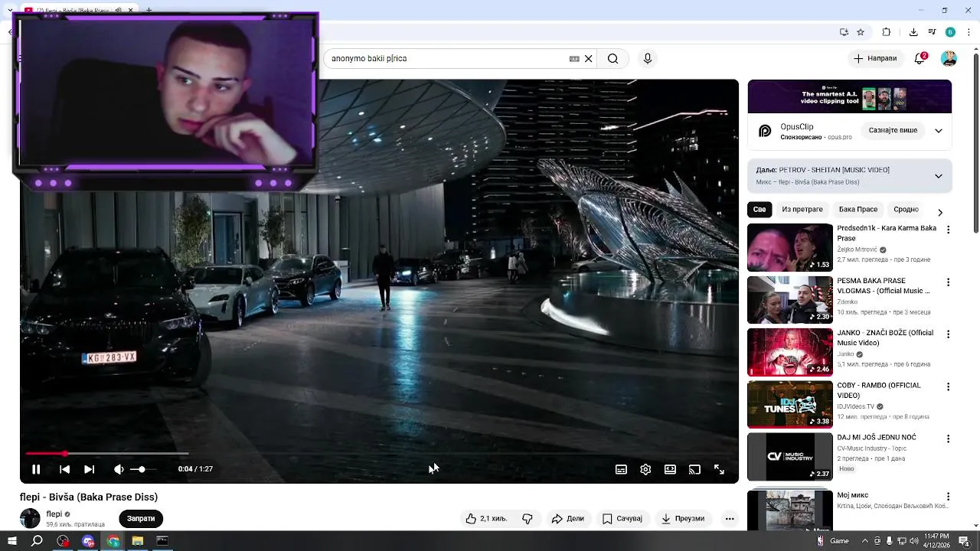Open JANKO - ZNAČI BOŽE video thumbnail

pyautogui.click(x=789, y=352)
